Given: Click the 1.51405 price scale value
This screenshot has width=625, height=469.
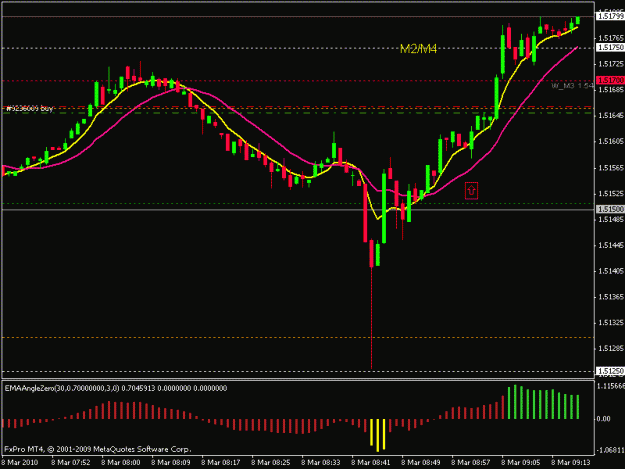Looking at the screenshot, I should click(x=611, y=271).
